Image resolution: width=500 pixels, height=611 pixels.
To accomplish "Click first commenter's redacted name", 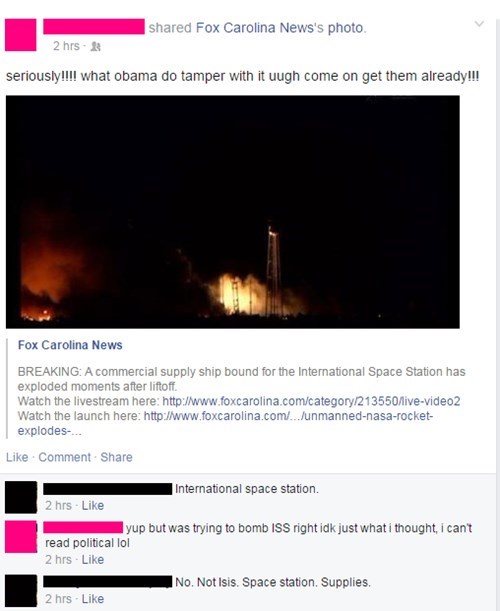I will pos(108,489).
